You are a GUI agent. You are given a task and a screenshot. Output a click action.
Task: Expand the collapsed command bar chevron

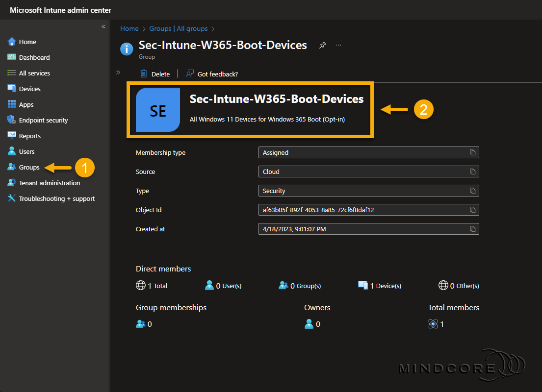(x=118, y=72)
